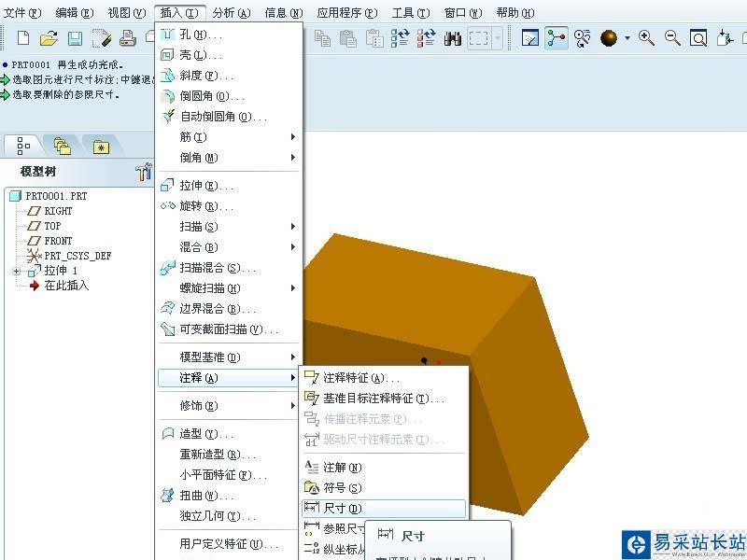Choose 旋转(R) revolve option
Screen dimensions: 747x560
point(229,205)
